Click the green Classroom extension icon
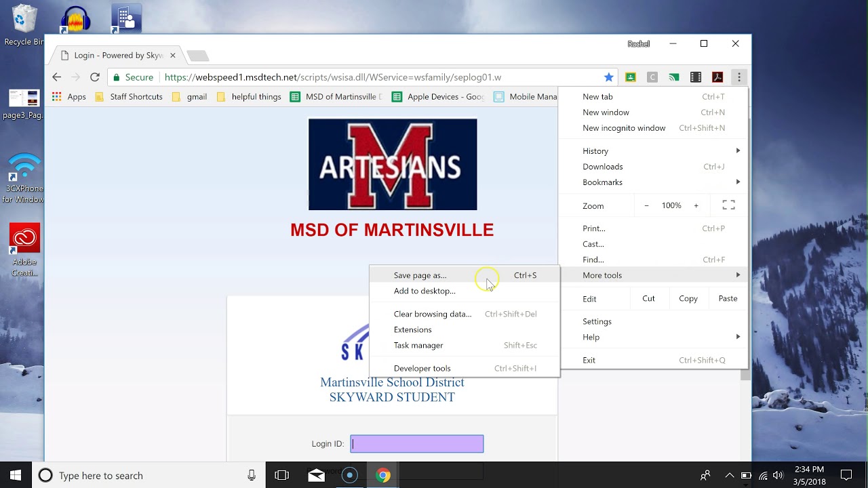This screenshot has width=868, height=488. tap(631, 77)
